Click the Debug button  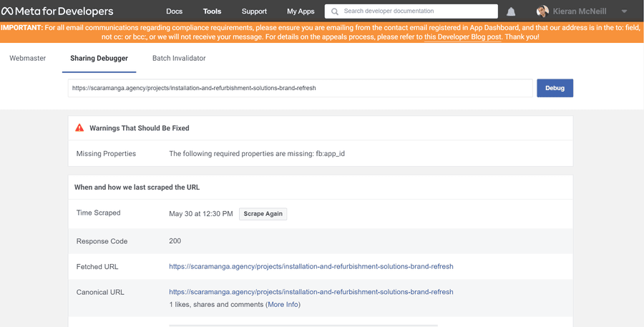click(555, 88)
